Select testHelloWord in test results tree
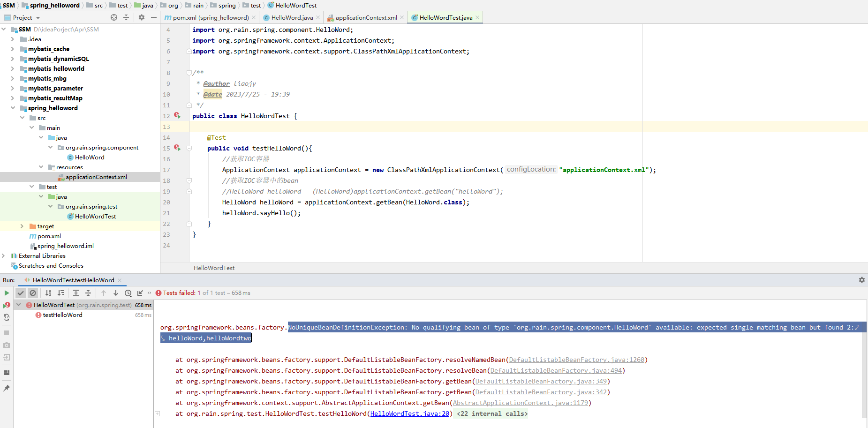The height and width of the screenshot is (428, 868). 62,315
